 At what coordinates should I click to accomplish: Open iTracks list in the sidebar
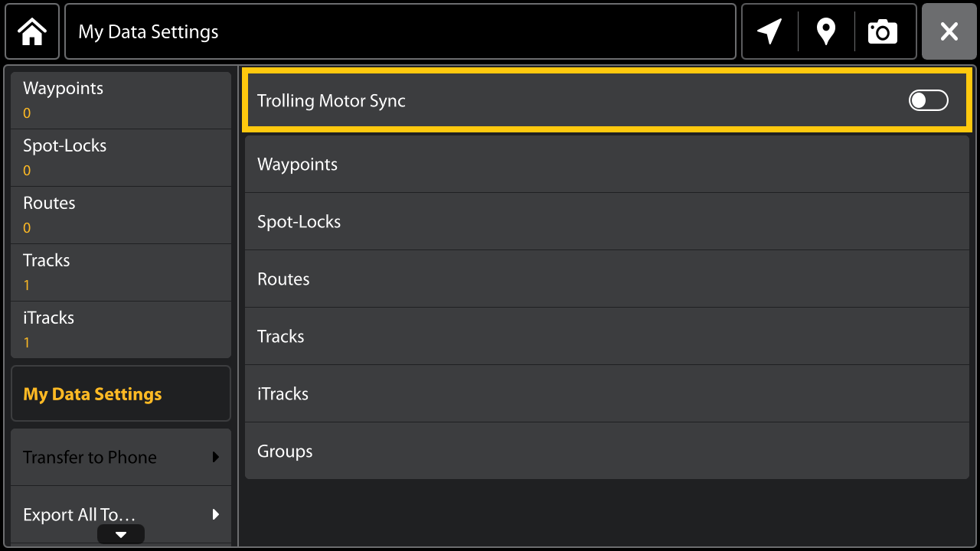121,330
